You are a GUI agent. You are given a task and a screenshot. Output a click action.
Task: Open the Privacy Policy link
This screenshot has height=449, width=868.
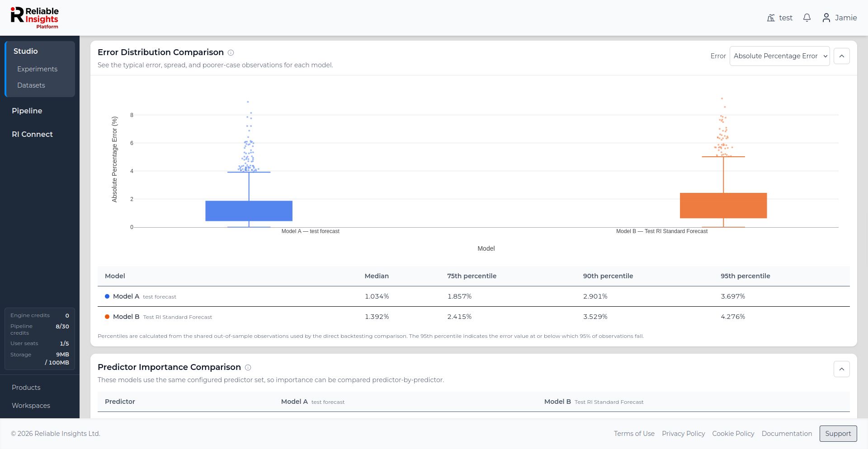(684, 434)
